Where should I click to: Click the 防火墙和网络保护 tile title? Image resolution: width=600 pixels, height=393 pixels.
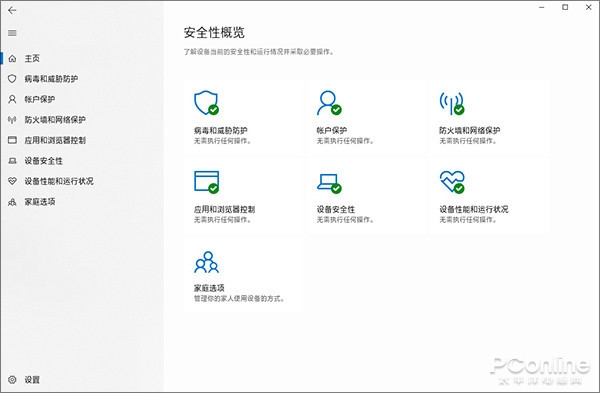click(470, 130)
